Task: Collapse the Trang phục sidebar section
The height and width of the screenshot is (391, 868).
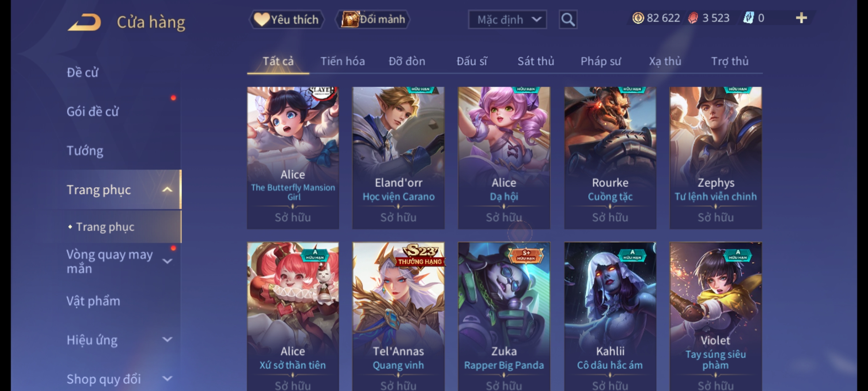Action: [x=167, y=190]
